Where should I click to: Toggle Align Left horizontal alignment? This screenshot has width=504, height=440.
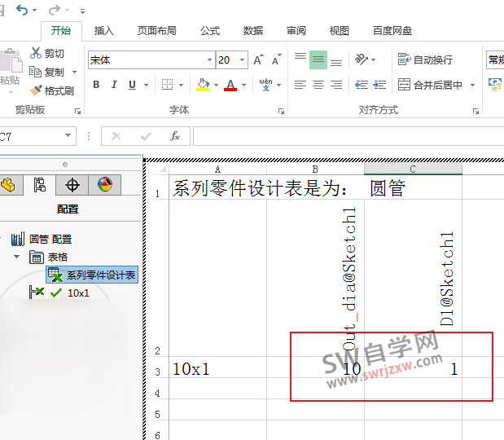pos(300,85)
